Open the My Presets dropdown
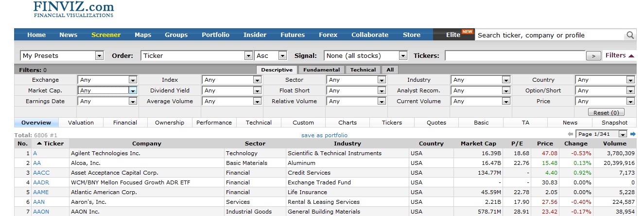This screenshot has height=216, width=644. (99, 56)
